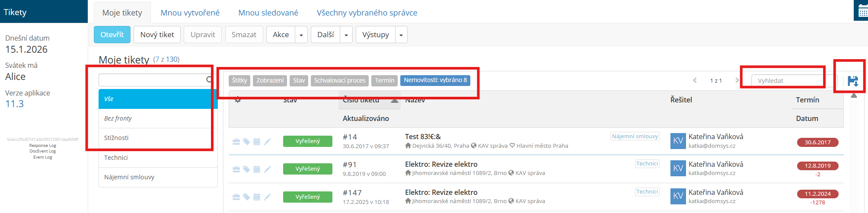Sort by Termín column header

pyautogui.click(x=807, y=100)
